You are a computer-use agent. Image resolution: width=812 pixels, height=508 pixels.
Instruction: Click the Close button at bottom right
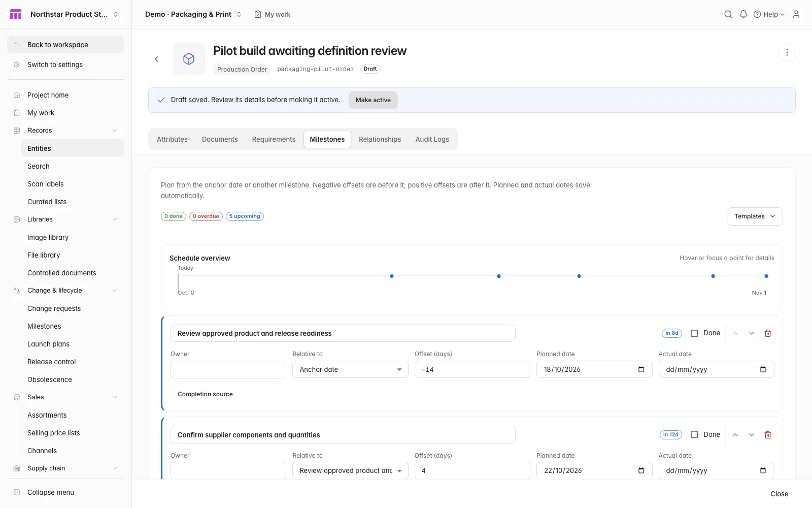coord(779,494)
